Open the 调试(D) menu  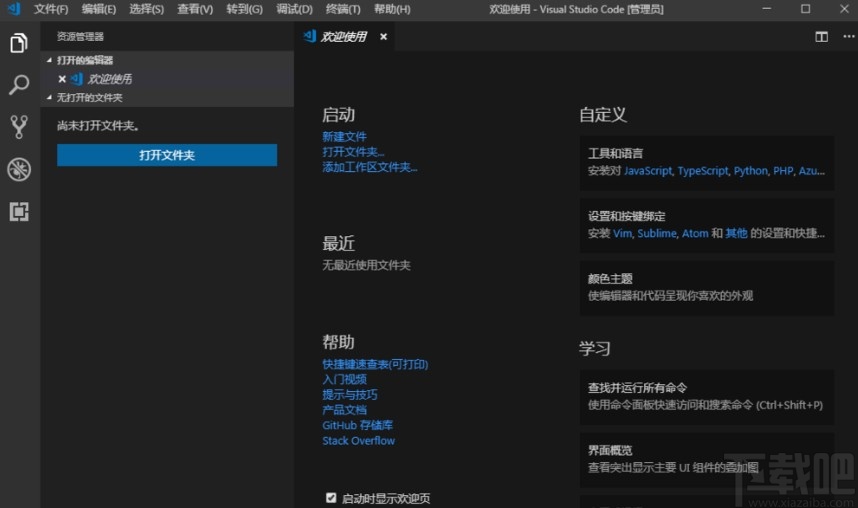(x=294, y=9)
